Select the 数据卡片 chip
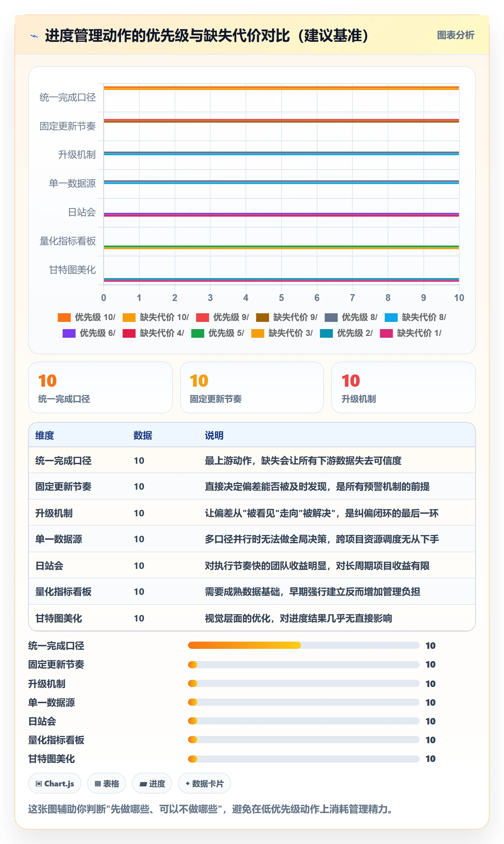 point(204,784)
